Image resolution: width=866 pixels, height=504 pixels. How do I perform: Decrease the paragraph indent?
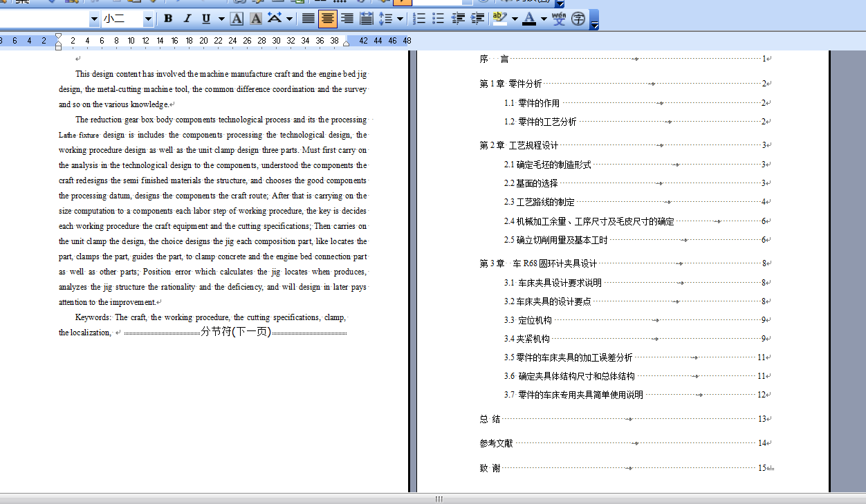(x=458, y=19)
